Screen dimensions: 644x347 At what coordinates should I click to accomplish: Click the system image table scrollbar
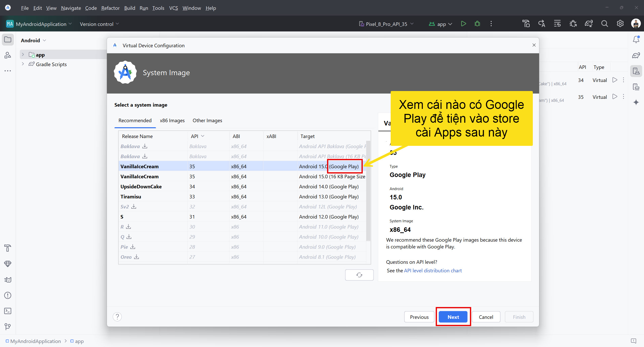(x=368, y=191)
